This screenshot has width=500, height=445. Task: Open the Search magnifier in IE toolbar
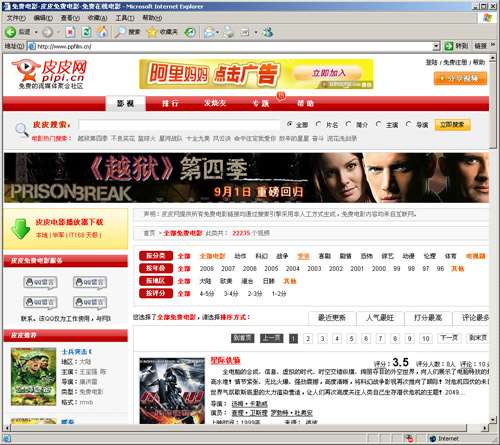tap(120, 32)
